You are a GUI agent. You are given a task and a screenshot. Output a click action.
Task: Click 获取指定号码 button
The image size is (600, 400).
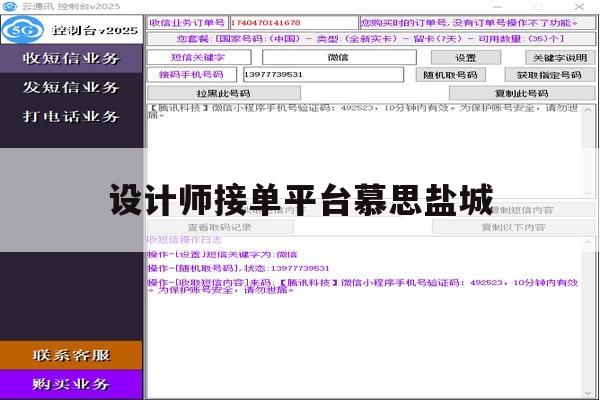(x=550, y=75)
